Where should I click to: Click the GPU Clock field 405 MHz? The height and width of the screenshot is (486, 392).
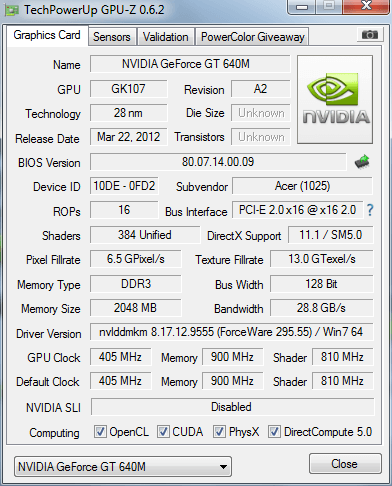[x=120, y=357]
